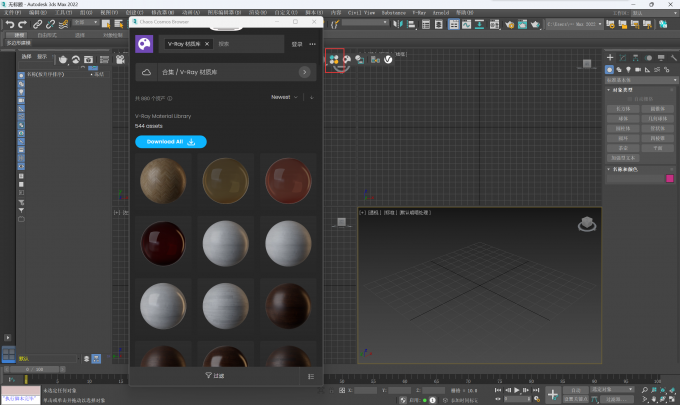Click the Redo arrow in the main toolbar
This screenshot has width=680, height=405.
(22, 24)
